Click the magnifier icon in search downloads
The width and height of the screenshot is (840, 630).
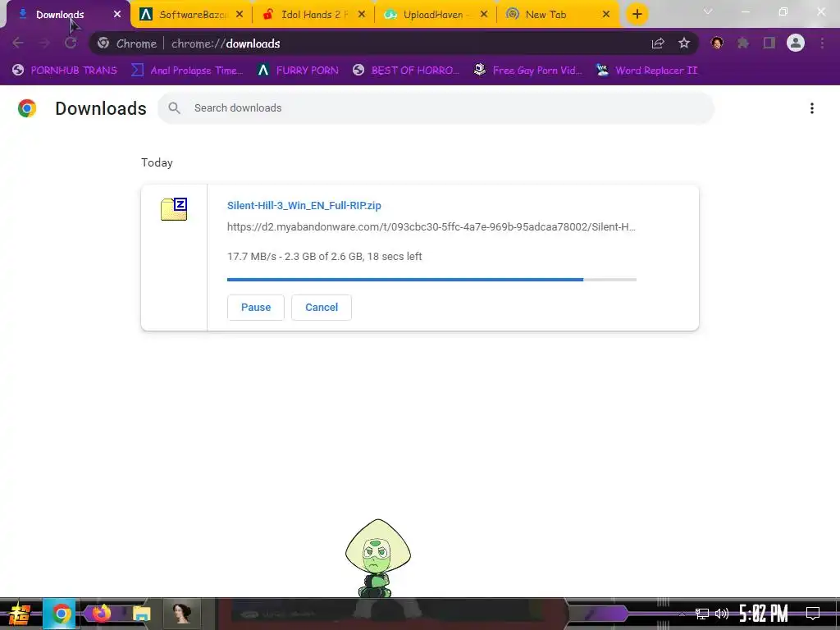click(x=174, y=108)
